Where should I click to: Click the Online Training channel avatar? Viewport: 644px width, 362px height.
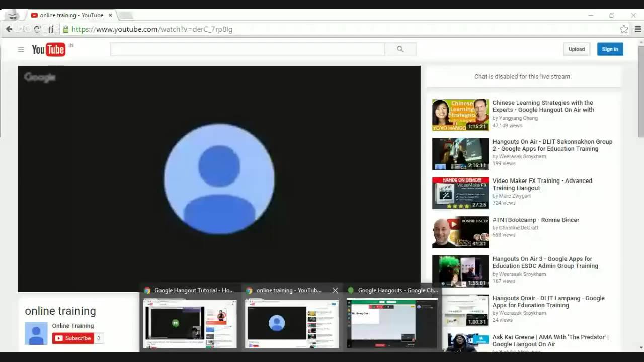pos(36,333)
